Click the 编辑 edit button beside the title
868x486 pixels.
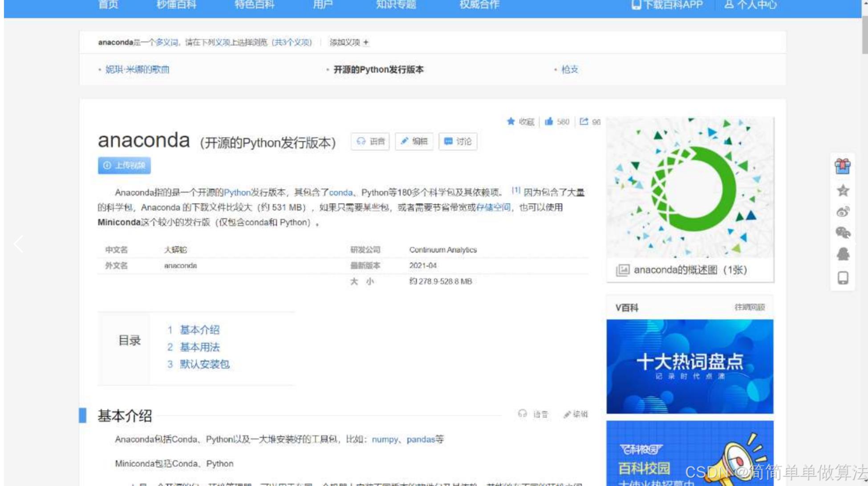pyautogui.click(x=414, y=142)
